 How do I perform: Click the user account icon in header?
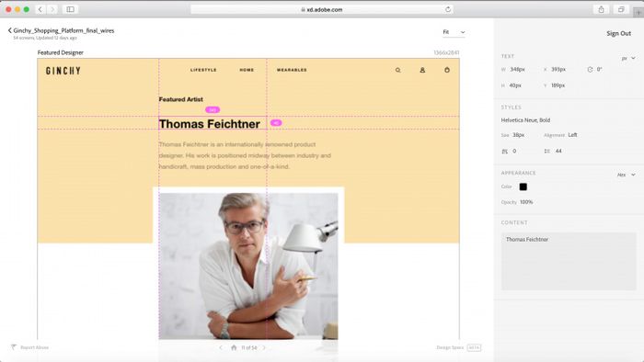[x=422, y=70]
